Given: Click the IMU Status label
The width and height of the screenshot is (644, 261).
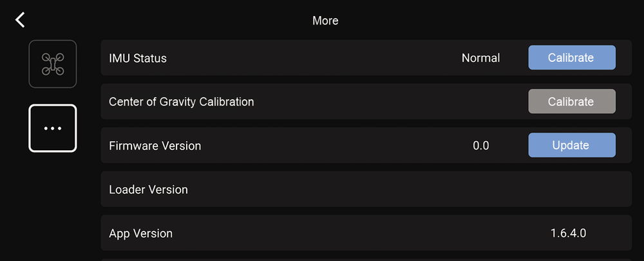Looking at the screenshot, I should coord(138,58).
